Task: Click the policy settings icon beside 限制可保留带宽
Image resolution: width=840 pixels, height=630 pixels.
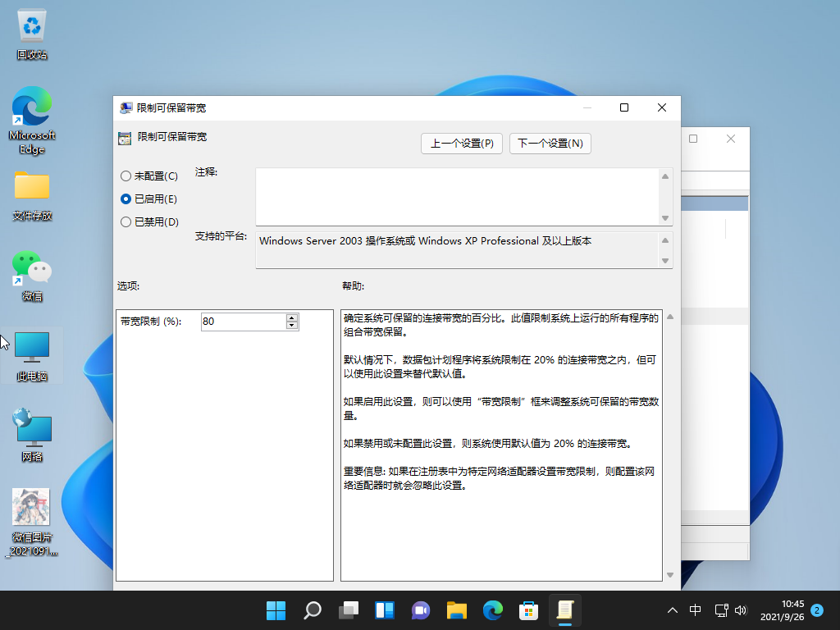Action: 125,139
